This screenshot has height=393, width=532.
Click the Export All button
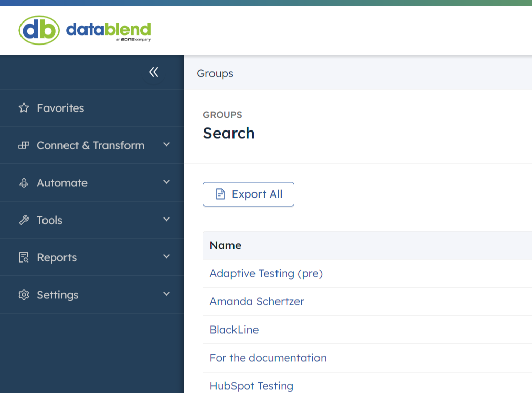[x=248, y=194]
